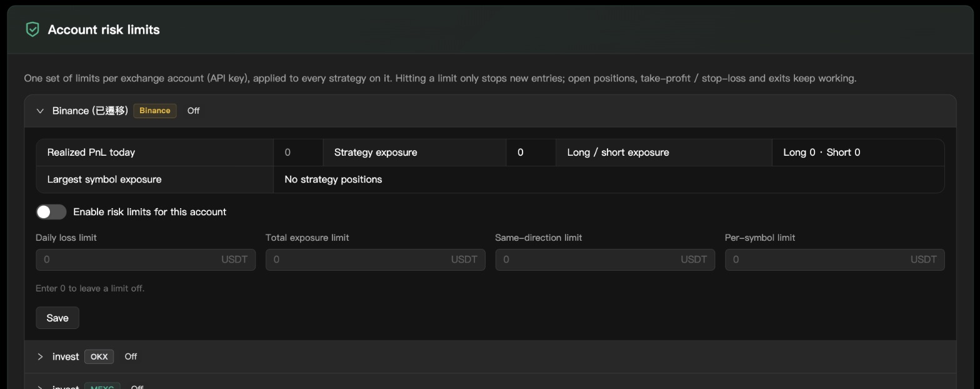Click the OKX exchange badge
This screenshot has height=389, width=980.
click(x=99, y=356)
